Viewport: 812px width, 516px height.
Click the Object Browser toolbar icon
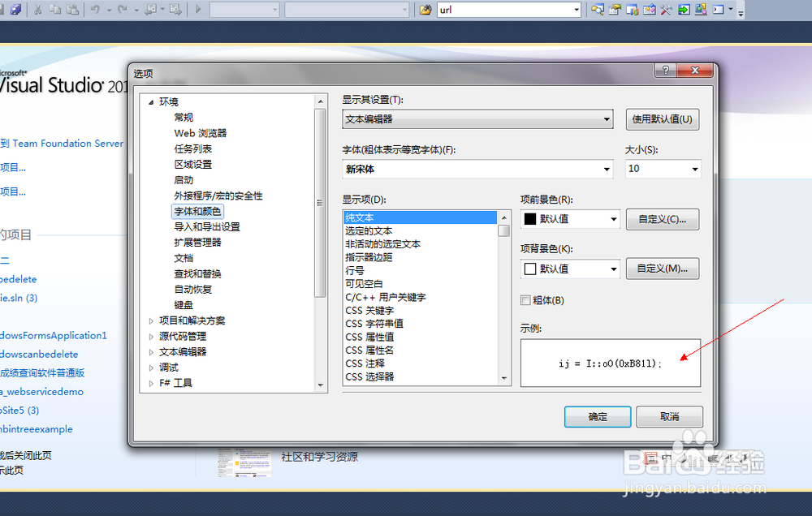point(633,9)
